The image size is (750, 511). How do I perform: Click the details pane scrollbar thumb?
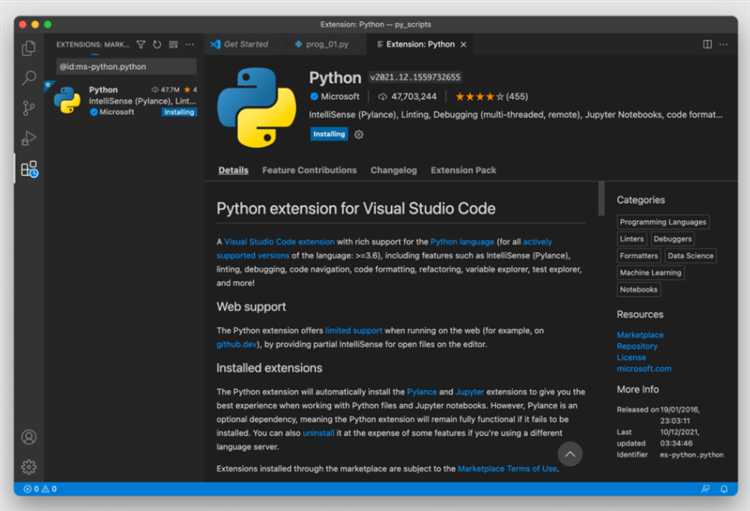[x=601, y=199]
